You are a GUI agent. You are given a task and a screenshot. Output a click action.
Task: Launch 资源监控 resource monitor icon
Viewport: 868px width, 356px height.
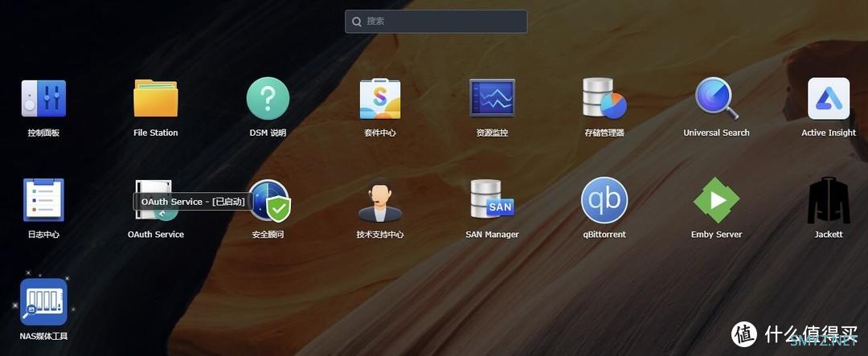click(x=492, y=98)
